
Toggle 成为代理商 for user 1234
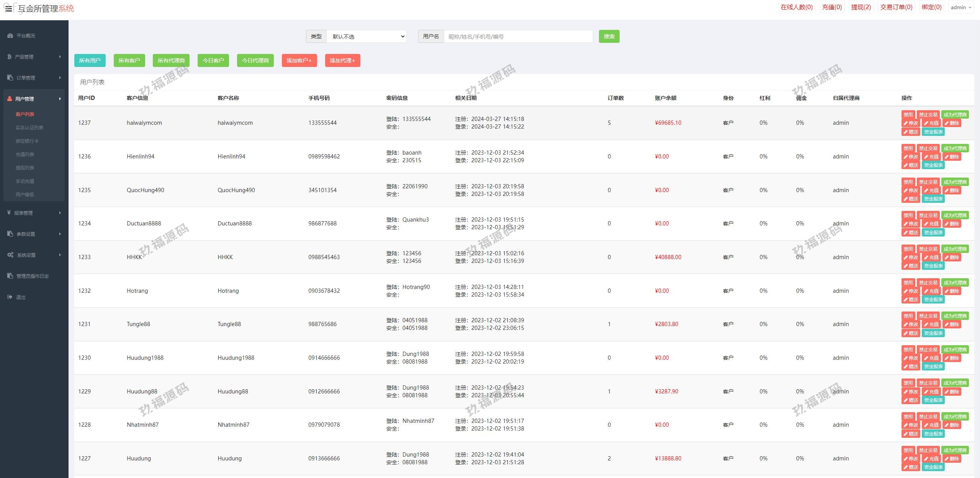point(955,215)
